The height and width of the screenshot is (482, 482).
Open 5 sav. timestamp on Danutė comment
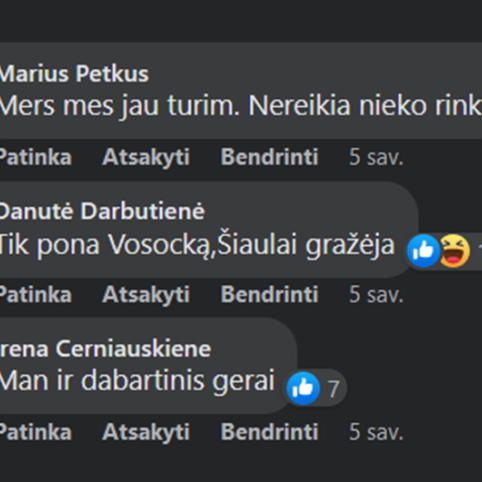(376, 295)
